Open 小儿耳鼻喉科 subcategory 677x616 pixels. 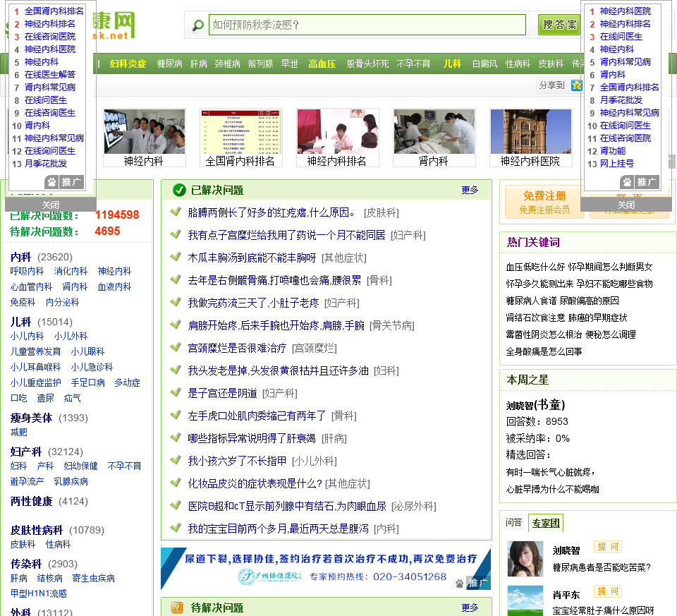35,367
